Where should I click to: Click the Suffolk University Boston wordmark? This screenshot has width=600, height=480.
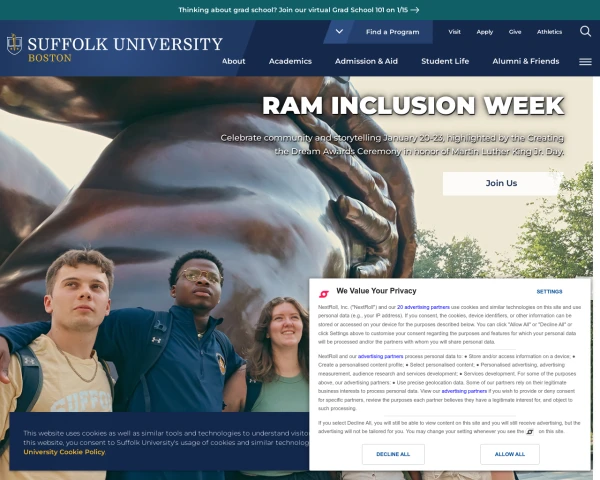(x=125, y=49)
